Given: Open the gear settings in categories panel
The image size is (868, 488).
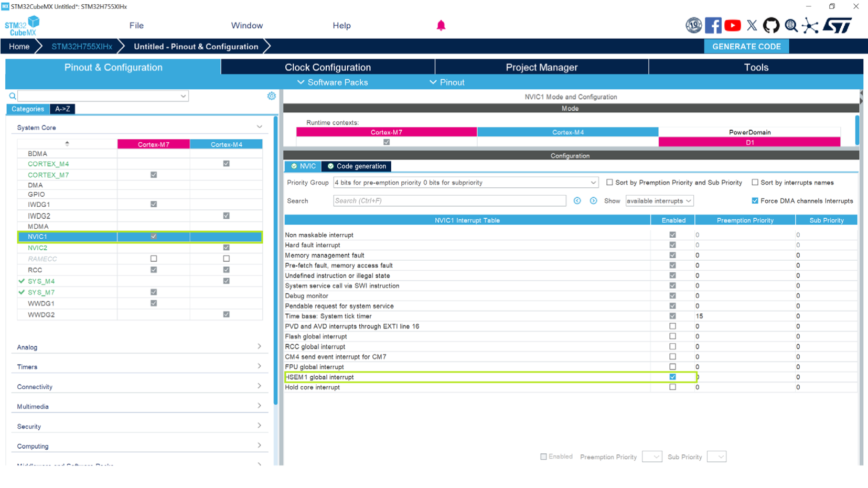Looking at the screenshot, I should pyautogui.click(x=271, y=96).
